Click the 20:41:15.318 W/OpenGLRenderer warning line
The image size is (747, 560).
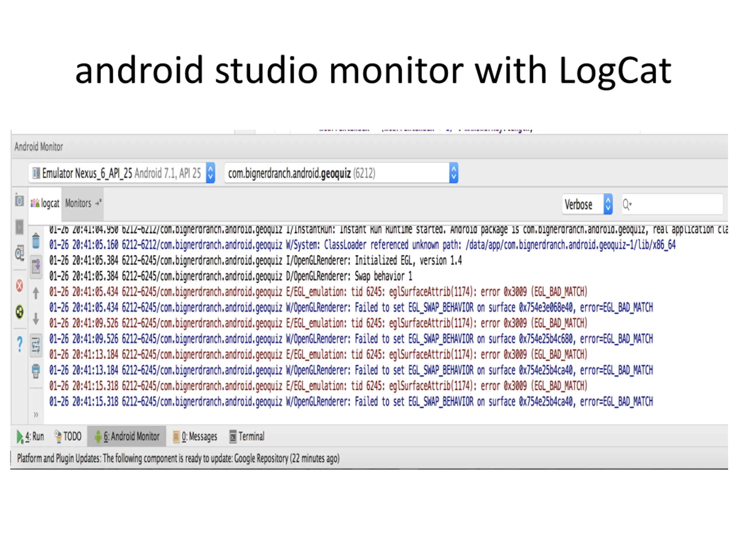click(351, 402)
